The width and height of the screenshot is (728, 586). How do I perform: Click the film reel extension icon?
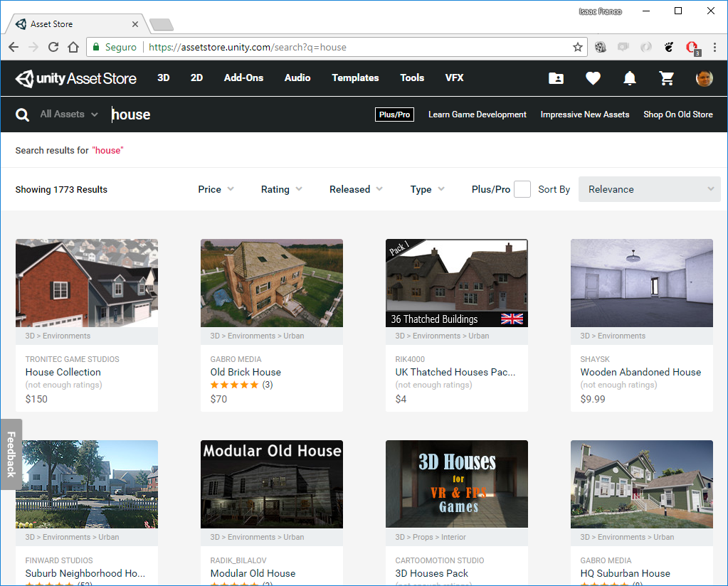(601, 47)
